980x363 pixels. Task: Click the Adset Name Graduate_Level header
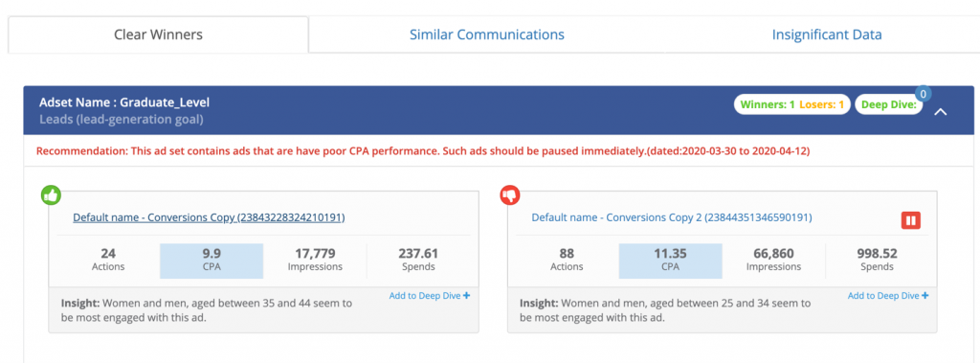124,102
